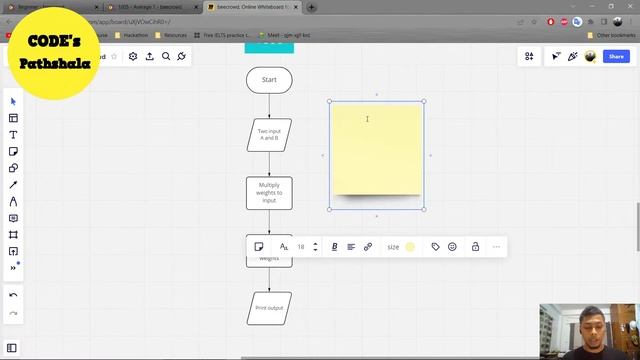Open text alignment options

[x=351, y=247]
